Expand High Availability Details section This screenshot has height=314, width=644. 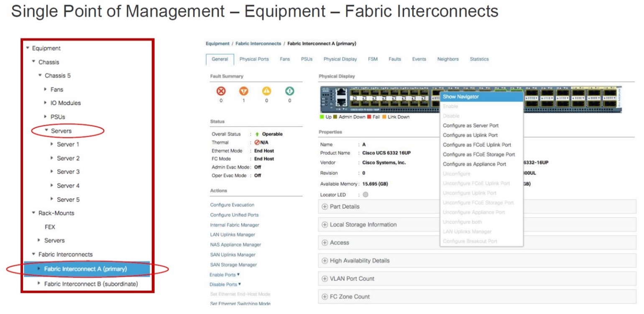click(x=325, y=261)
